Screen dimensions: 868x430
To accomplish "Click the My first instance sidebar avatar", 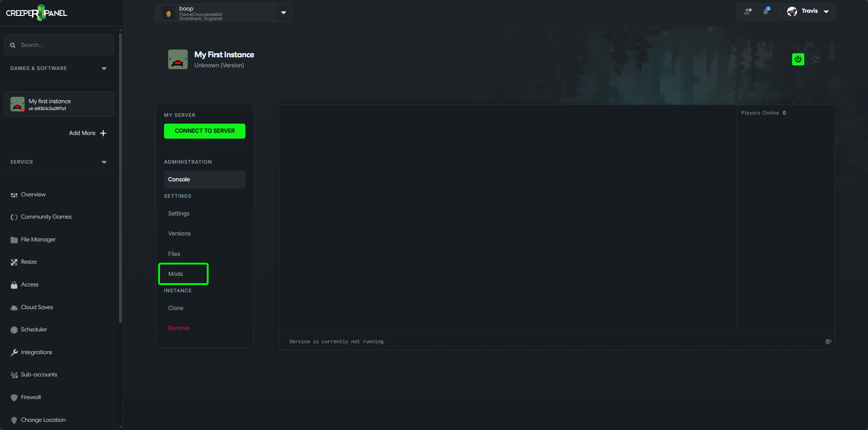I will [x=17, y=104].
